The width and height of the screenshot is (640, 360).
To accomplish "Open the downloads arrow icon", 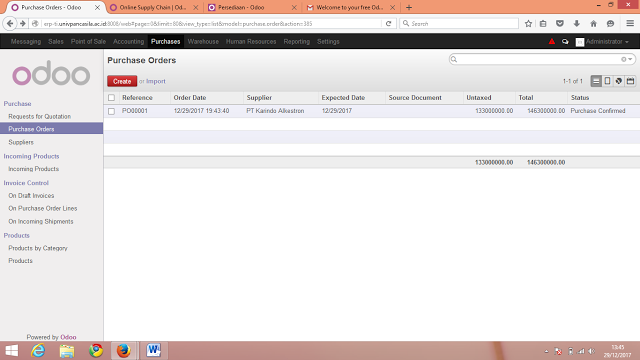I will tap(577, 24).
